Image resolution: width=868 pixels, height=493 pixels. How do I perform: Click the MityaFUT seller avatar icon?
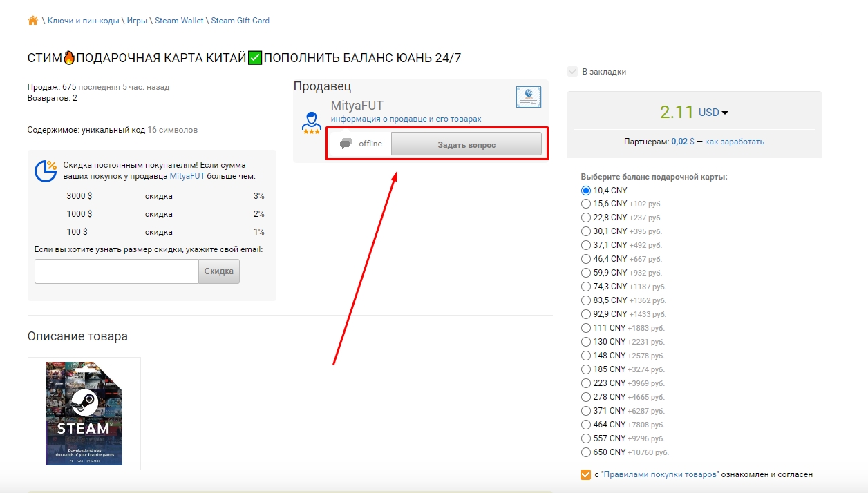click(312, 122)
